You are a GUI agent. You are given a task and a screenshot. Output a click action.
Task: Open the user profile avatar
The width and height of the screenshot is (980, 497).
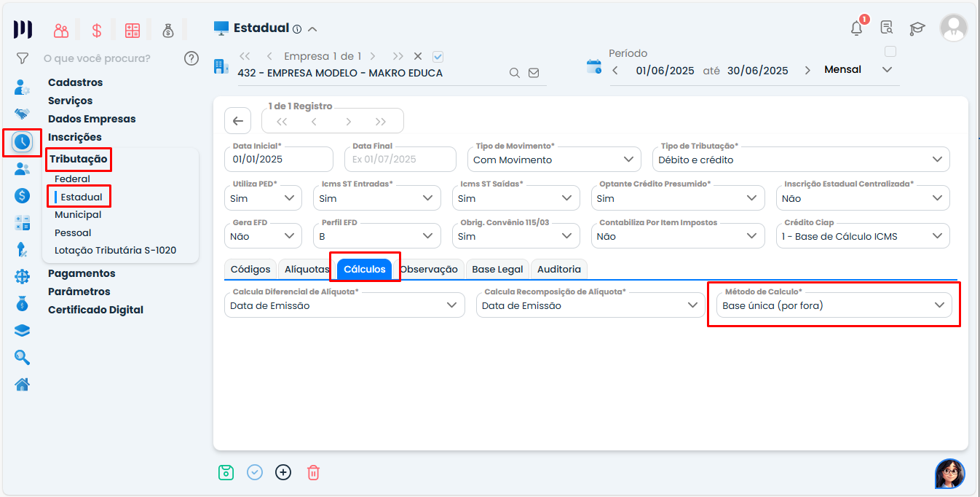click(954, 28)
